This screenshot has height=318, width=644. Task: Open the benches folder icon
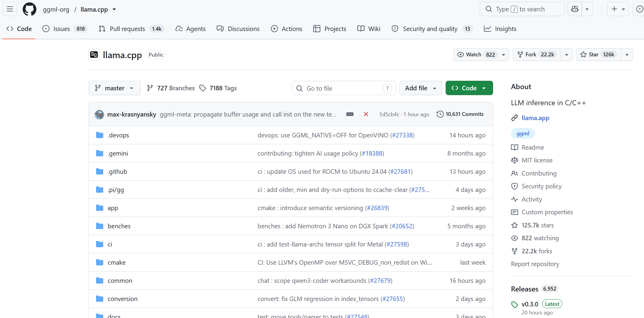point(100,226)
